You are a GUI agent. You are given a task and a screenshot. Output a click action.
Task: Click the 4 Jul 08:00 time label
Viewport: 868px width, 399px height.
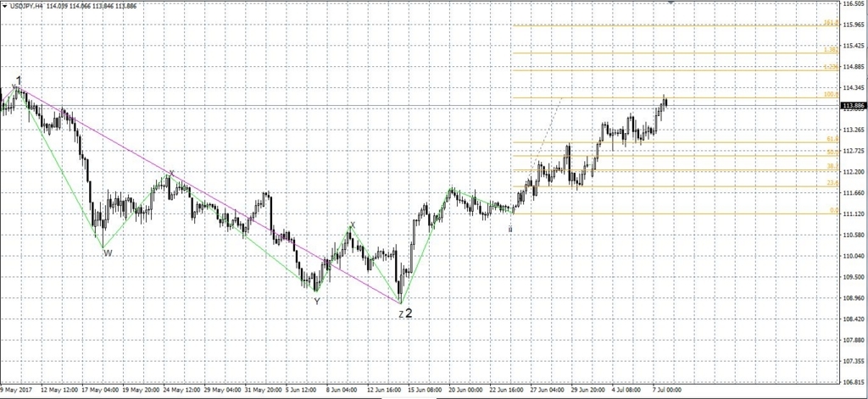pos(628,390)
